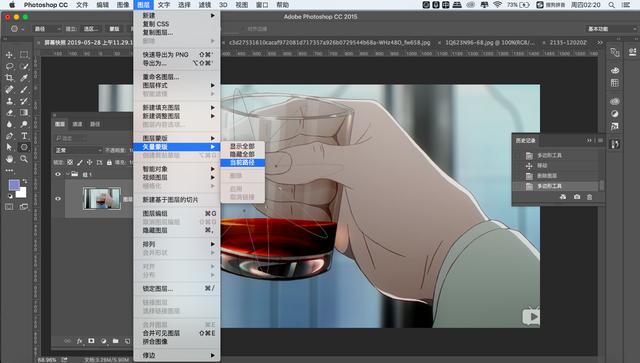Select the Rectangular Marquee tool
This screenshot has width=640, height=363.
click(x=24, y=55)
